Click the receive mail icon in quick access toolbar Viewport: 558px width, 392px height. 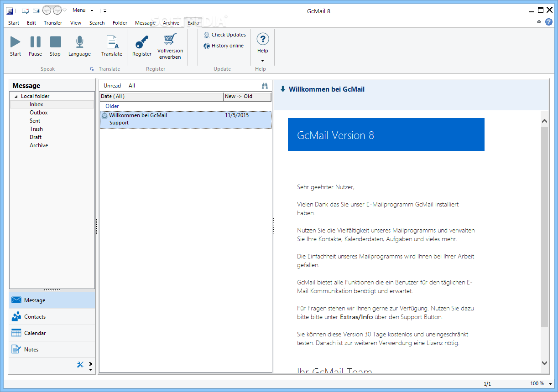tap(36, 10)
